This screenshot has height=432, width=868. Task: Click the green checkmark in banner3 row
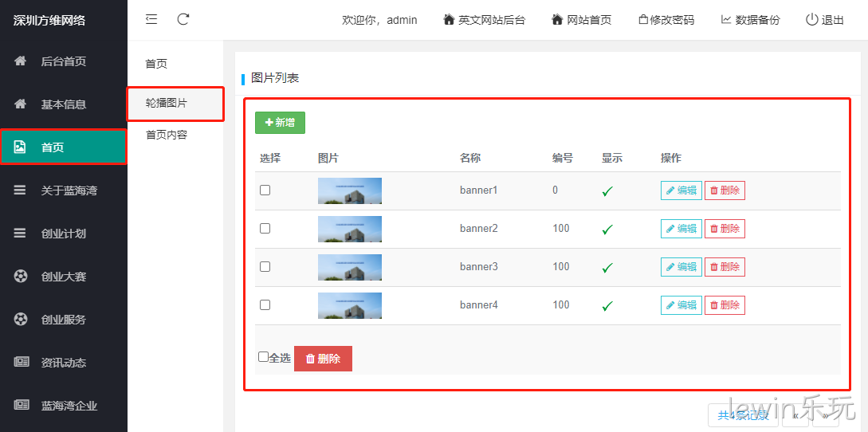click(x=608, y=268)
